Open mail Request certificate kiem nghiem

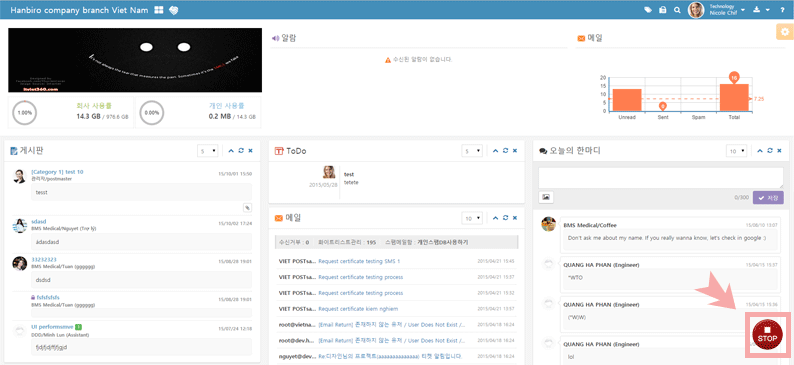(358, 309)
